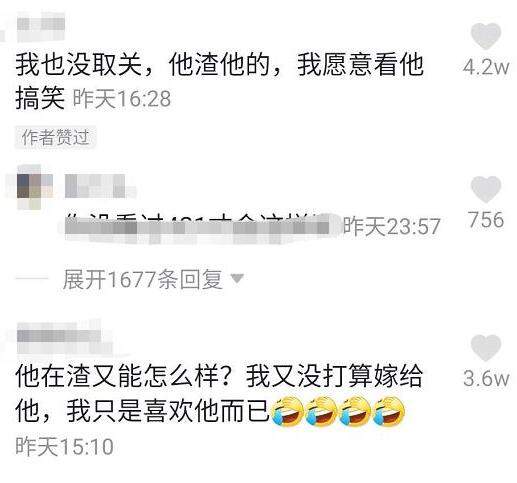Like the comment showing 3.6w likes

[486, 348]
